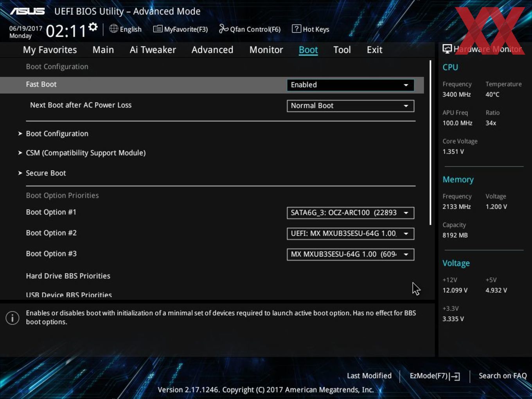Click the vertical scrollbar of the settings list
The width and height of the screenshot is (532, 399).
[430, 143]
